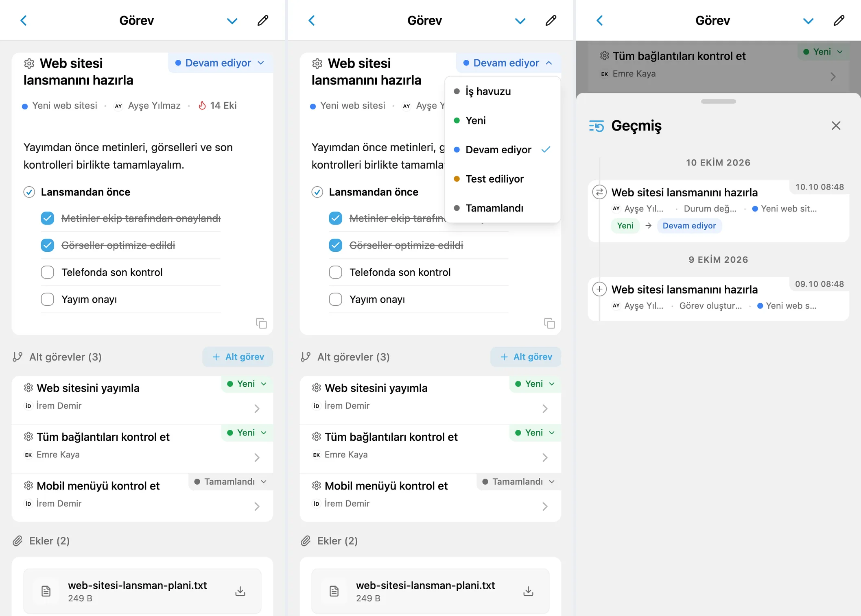Select 'Test ediliyor' status option
Viewport: 861px width, 616px height.
tap(503, 179)
